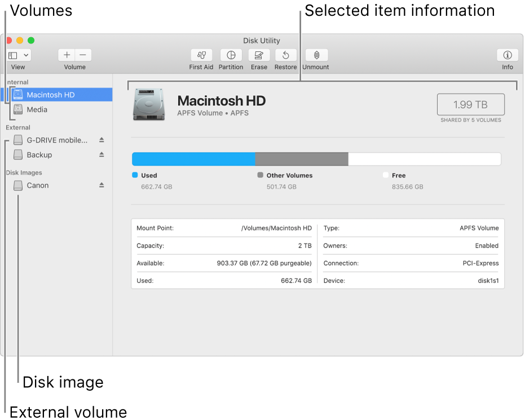Select the Media volume
Screen dimensions: 525x420
[56, 109]
